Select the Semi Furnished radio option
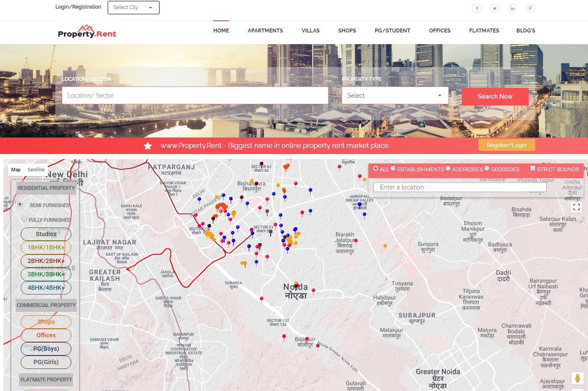The width and height of the screenshot is (588, 391). (20, 204)
